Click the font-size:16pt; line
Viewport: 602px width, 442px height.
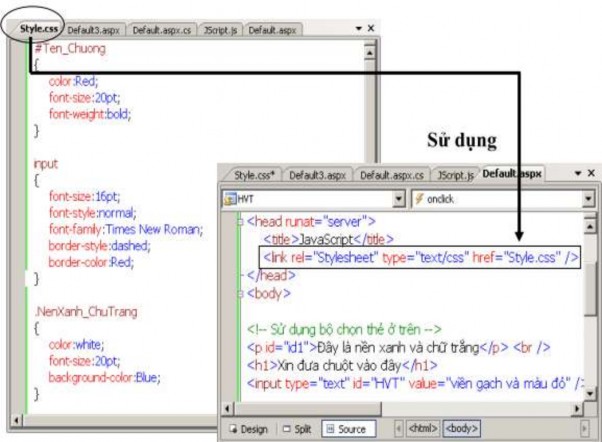84,197
